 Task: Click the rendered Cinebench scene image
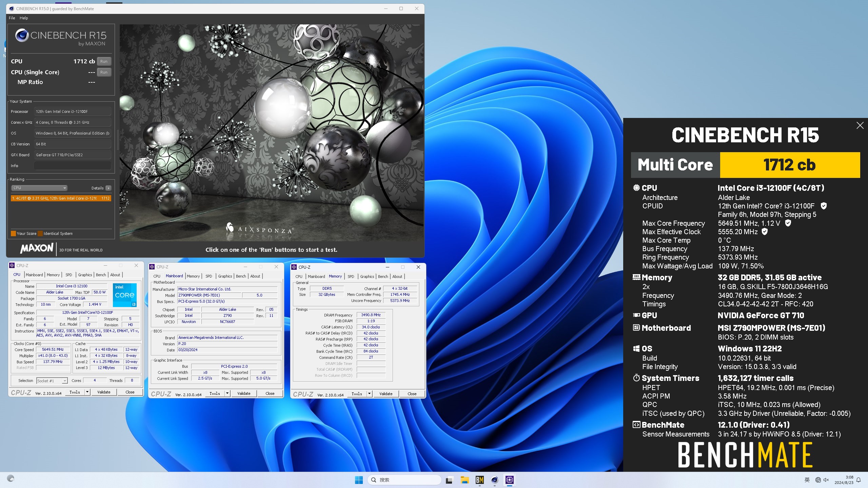pos(272,133)
